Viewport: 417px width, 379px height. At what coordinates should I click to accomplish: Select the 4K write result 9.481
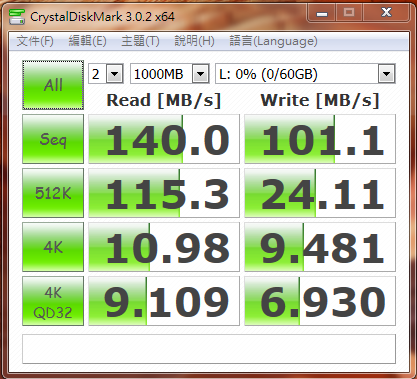click(x=320, y=247)
